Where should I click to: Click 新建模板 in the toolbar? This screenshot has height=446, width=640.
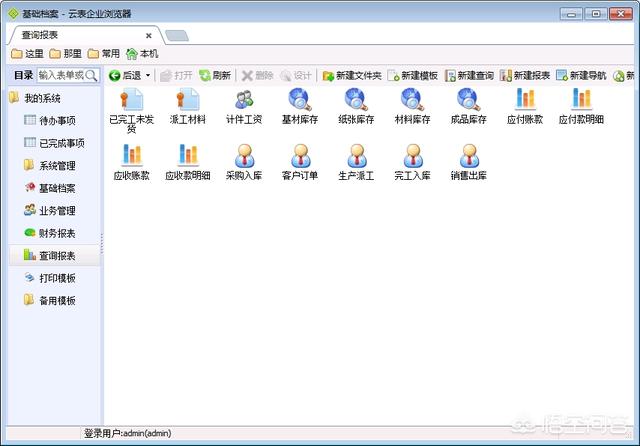pos(413,75)
